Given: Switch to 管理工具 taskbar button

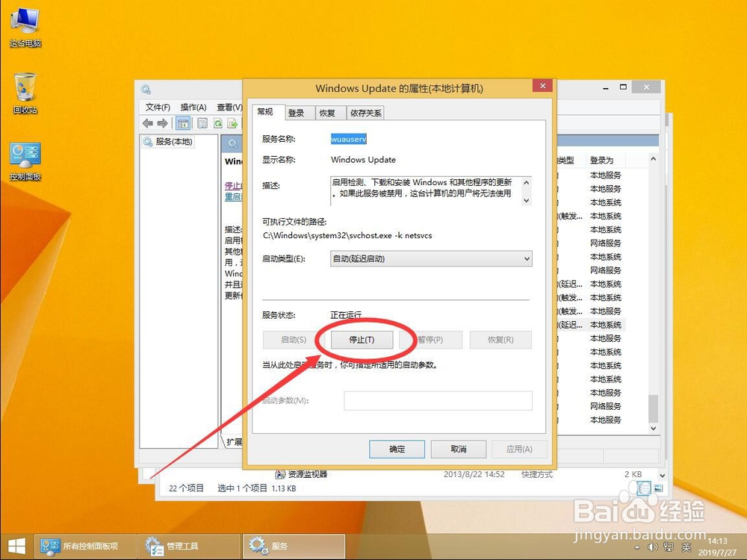Looking at the screenshot, I should pos(189,547).
